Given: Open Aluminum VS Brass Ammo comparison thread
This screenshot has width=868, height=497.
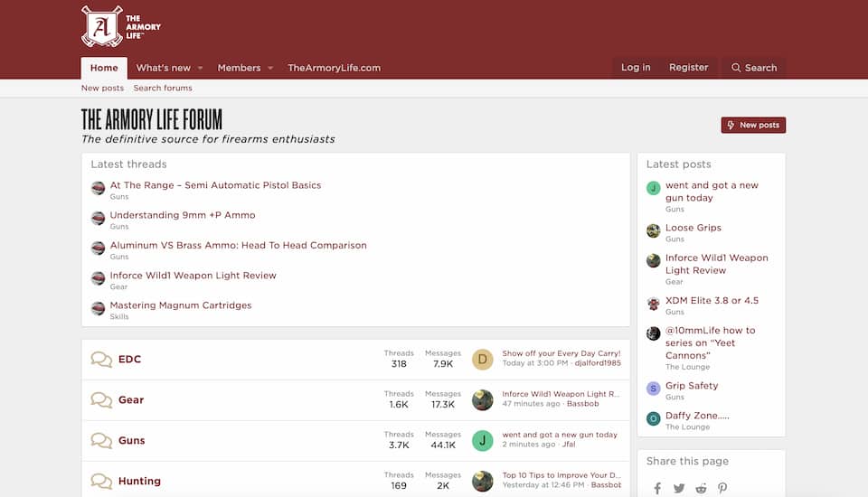Looking at the screenshot, I should click(x=238, y=245).
